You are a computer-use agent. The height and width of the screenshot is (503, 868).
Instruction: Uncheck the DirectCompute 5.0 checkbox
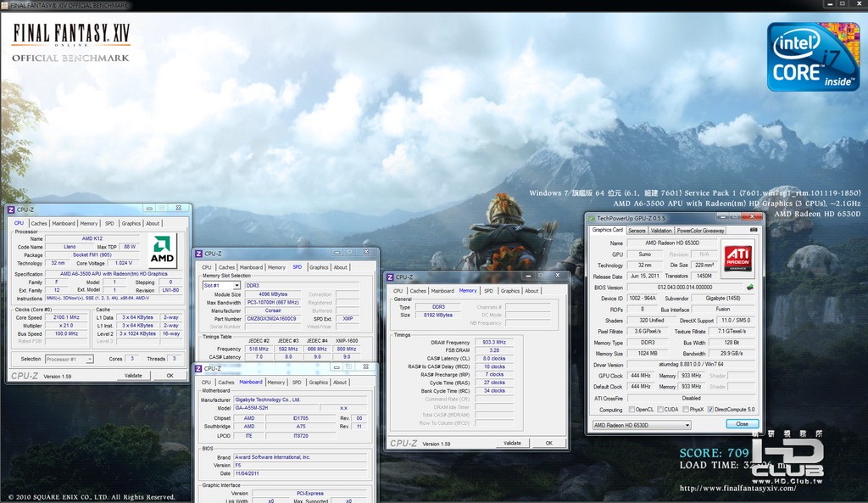(x=710, y=410)
